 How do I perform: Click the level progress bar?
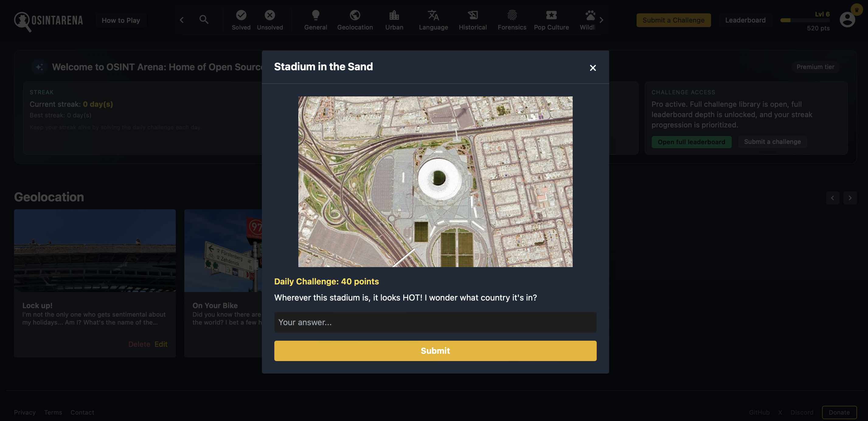click(x=805, y=21)
